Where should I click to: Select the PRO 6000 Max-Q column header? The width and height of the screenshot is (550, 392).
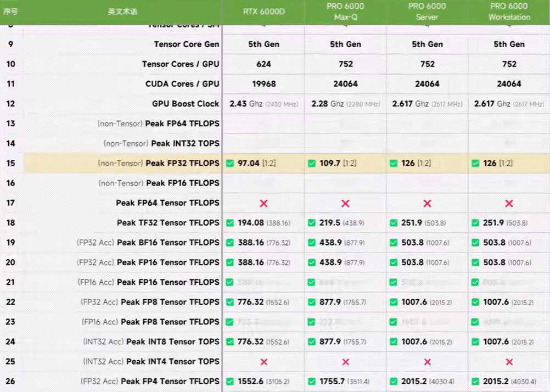coord(345,12)
